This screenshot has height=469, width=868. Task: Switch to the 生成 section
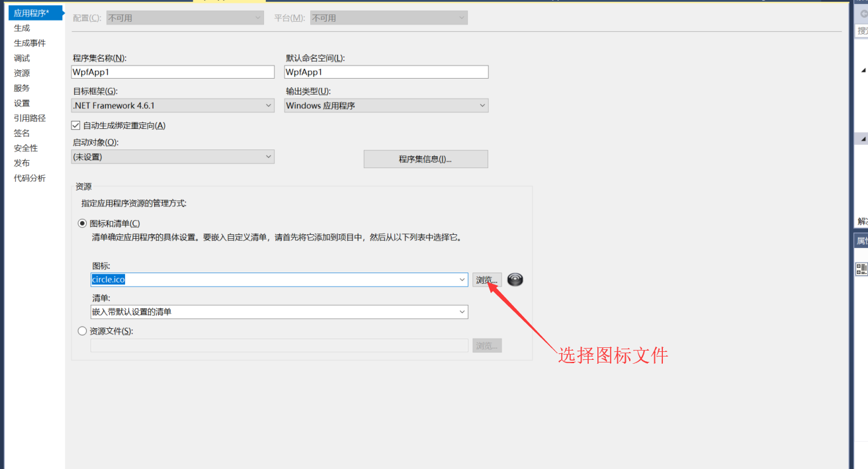coord(21,28)
